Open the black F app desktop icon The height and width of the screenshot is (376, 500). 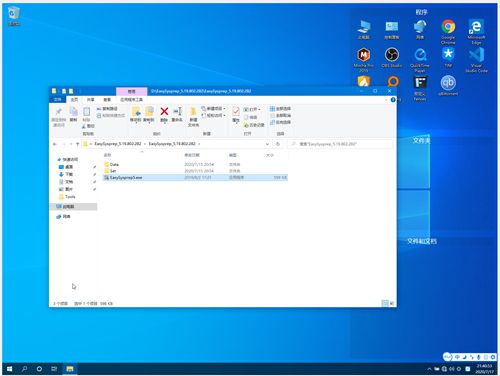tap(420, 83)
